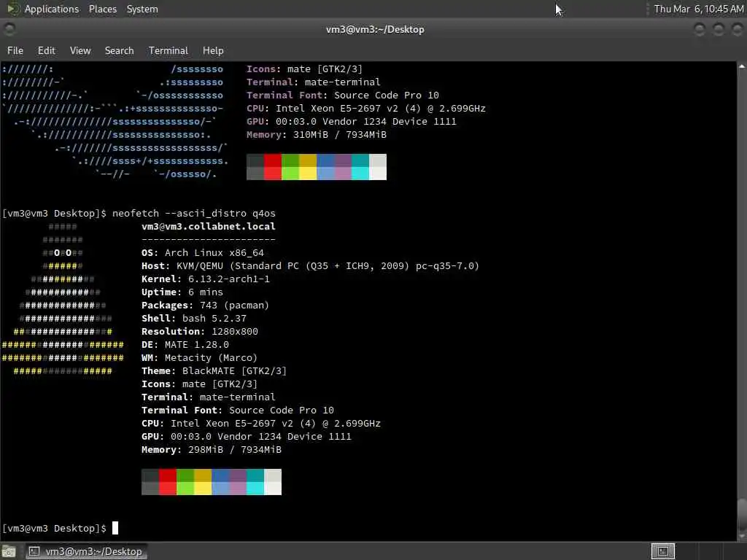Click the 'neofetch --ascii_distro q4os' command text
This screenshot has width=747, height=560.
[194, 214]
